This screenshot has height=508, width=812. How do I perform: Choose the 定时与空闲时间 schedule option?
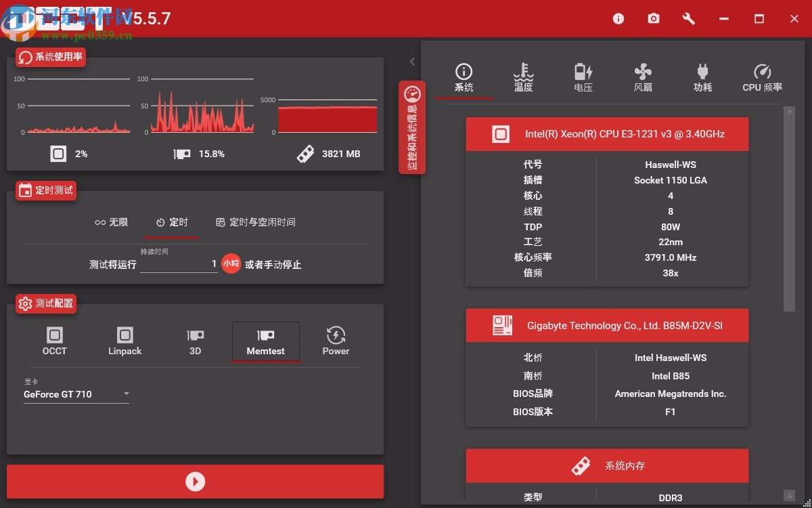click(x=256, y=222)
